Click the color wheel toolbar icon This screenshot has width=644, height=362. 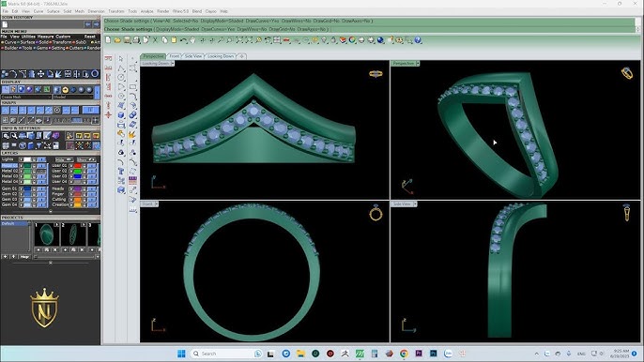[x=352, y=39]
